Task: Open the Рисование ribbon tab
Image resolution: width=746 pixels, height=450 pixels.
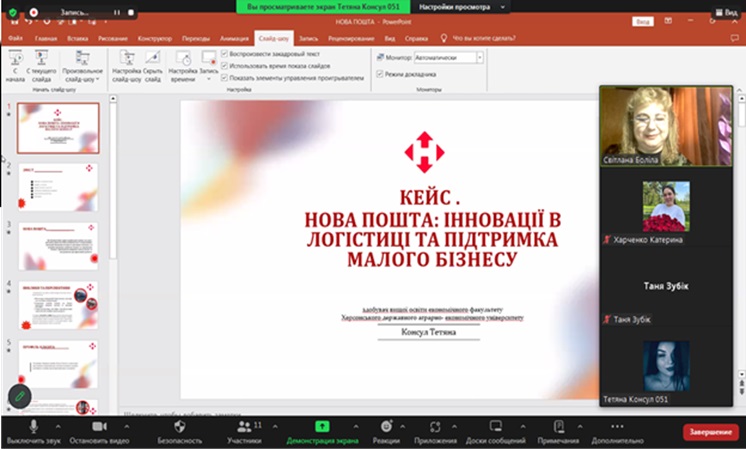Action: [x=113, y=39]
